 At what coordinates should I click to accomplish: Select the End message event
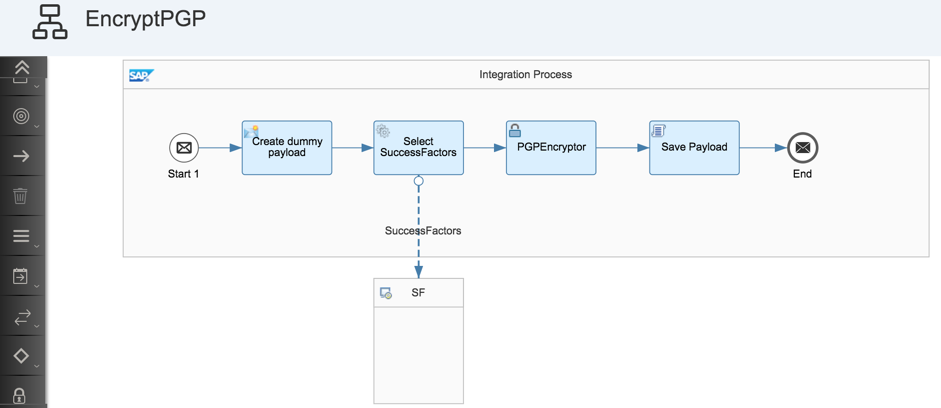point(803,148)
